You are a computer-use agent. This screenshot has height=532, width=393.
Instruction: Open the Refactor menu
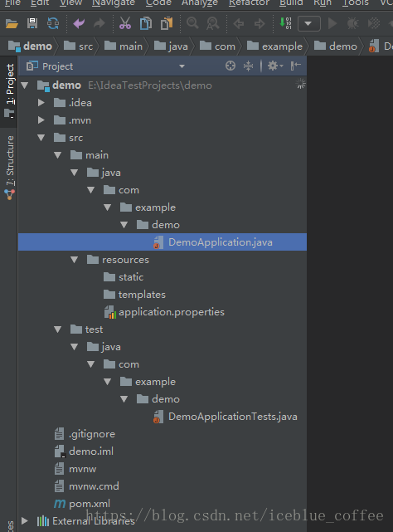249,3
